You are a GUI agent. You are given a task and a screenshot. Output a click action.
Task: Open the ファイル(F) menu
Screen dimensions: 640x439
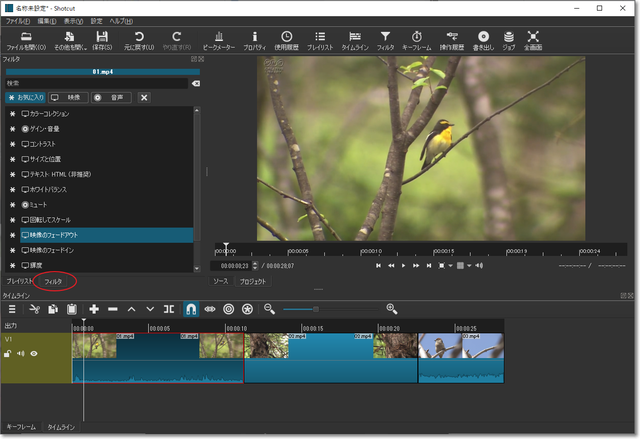19,20
